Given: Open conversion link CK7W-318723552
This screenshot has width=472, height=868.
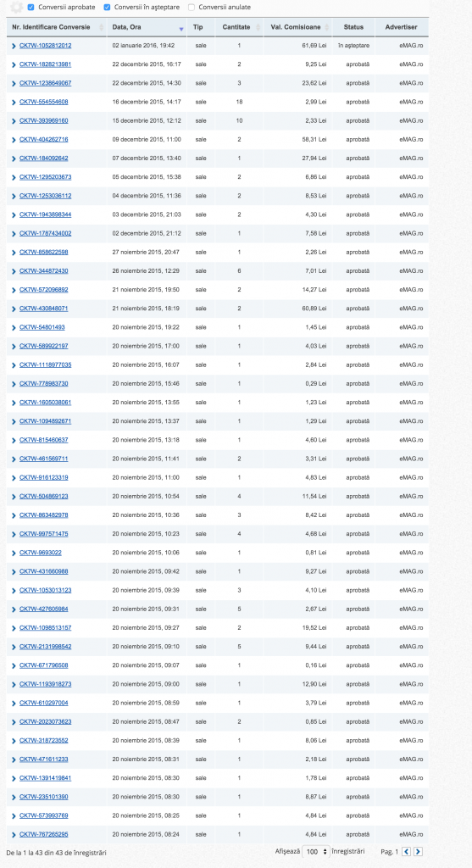Looking at the screenshot, I should click(x=44, y=740).
